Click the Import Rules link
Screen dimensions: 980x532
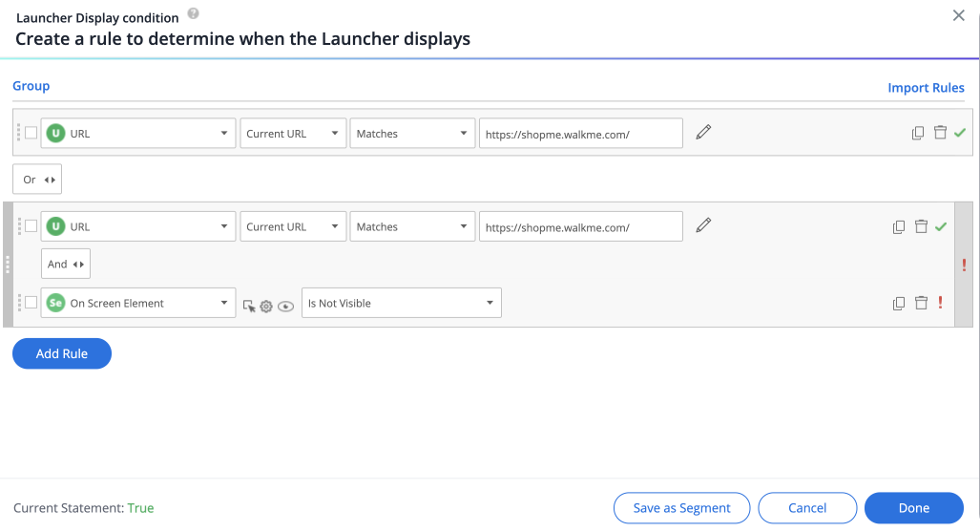pos(926,88)
